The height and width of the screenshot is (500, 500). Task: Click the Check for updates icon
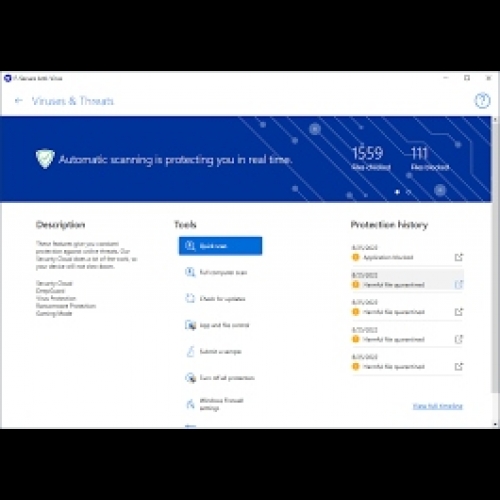click(x=190, y=298)
